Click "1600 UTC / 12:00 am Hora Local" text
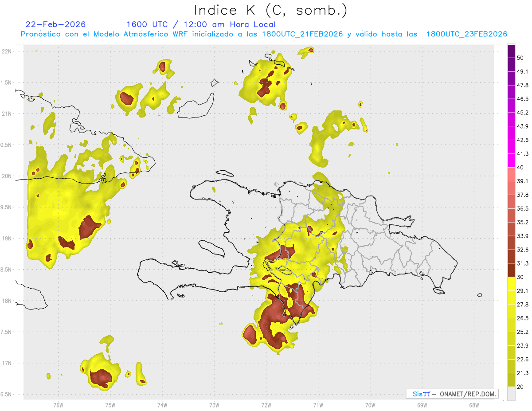Screen dimensions: 532x411 pyautogui.click(x=201, y=24)
